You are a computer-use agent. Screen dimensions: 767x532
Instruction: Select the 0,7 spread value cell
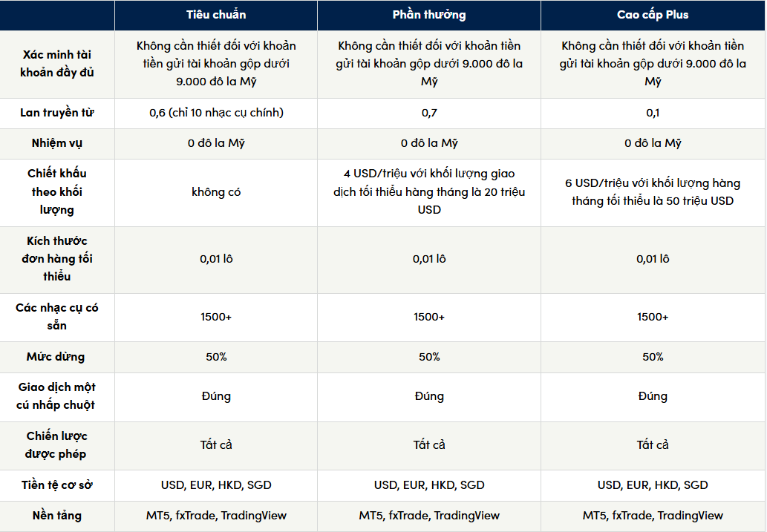(429, 114)
